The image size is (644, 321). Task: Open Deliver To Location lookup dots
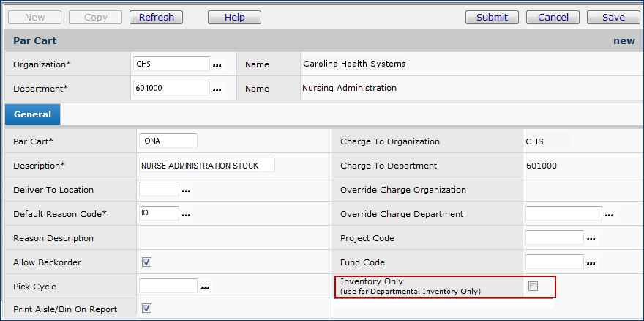(x=187, y=191)
